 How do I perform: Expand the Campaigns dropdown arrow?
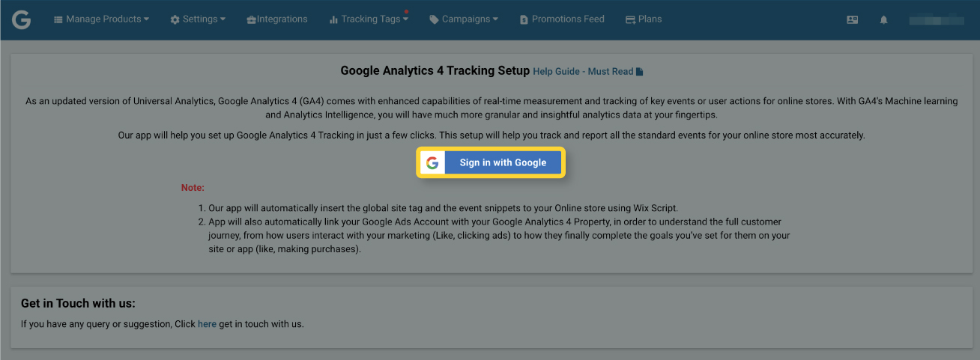(494, 19)
